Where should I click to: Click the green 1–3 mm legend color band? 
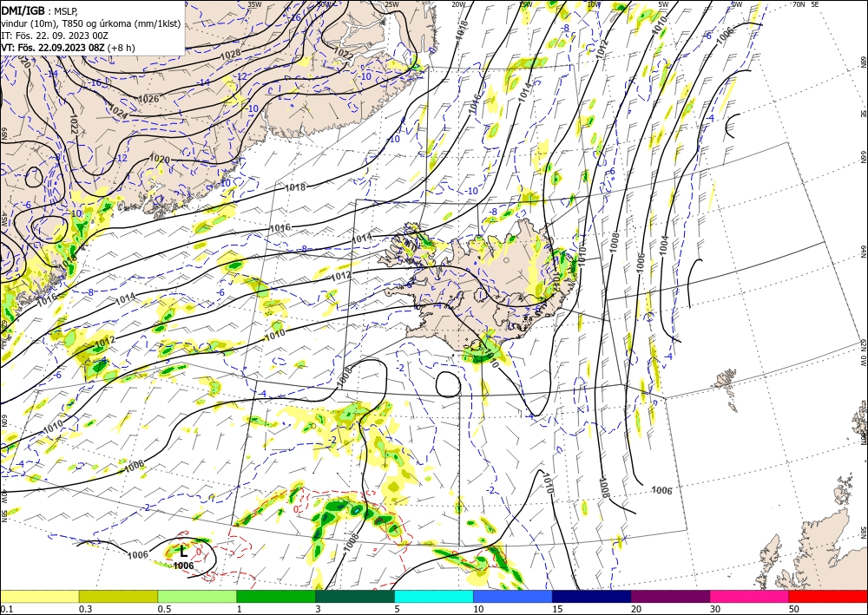(276, 596)
